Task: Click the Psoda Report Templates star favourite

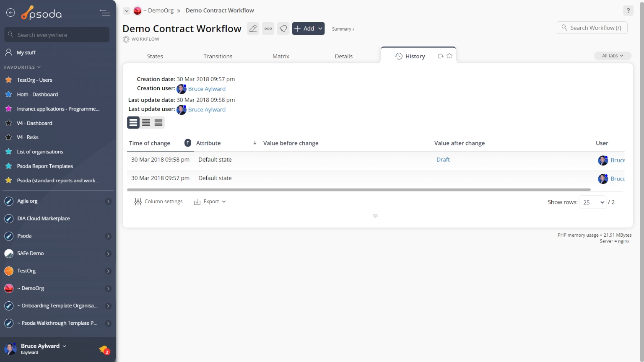Action: pyautogui.click(x=8, y=166)
